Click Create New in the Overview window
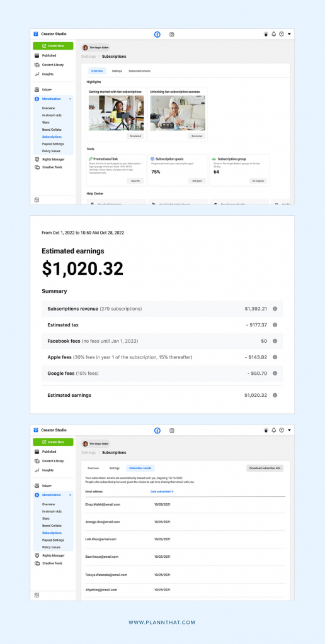325x644 pixels. 53,46
